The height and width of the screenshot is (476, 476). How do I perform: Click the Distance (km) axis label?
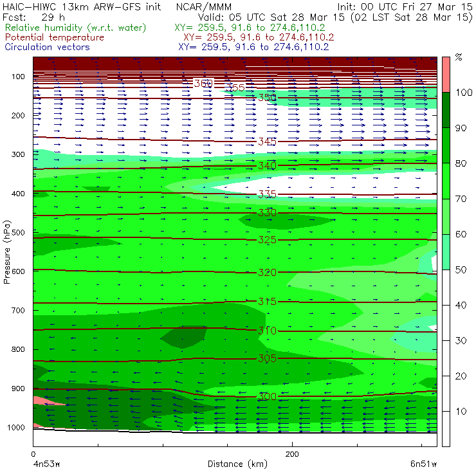[237, 464]
